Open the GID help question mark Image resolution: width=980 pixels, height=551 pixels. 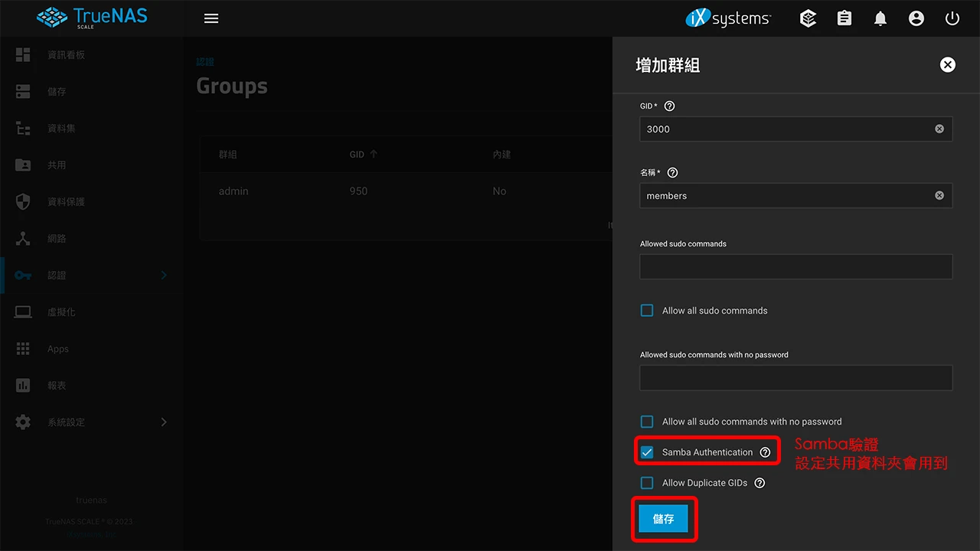tap(669, 106)
